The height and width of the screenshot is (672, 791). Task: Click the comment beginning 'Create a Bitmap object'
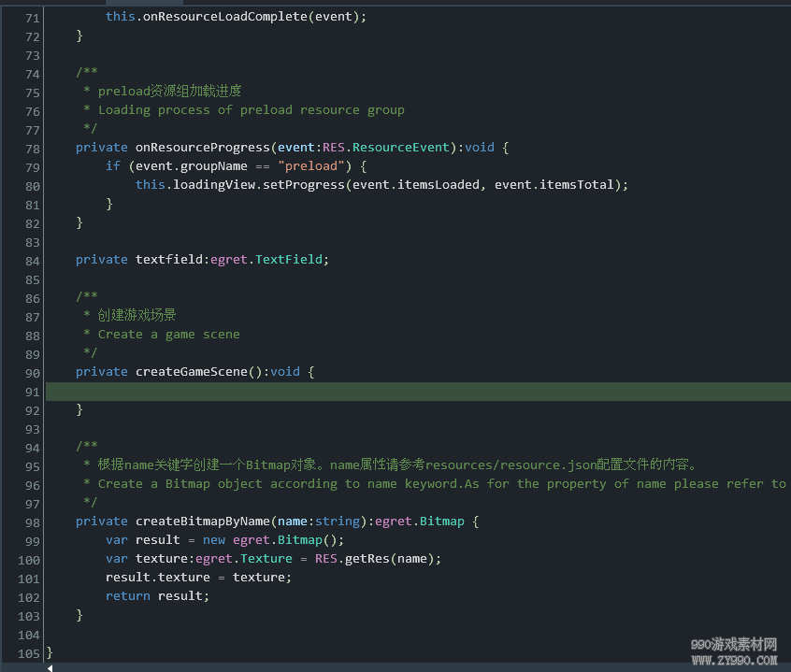click(x=442, y=484)
